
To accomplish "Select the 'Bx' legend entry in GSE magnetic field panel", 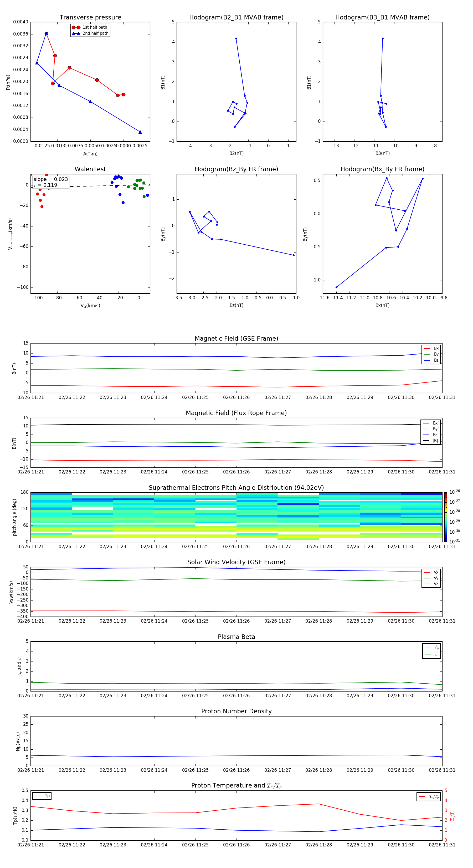I will pos(431,349).
